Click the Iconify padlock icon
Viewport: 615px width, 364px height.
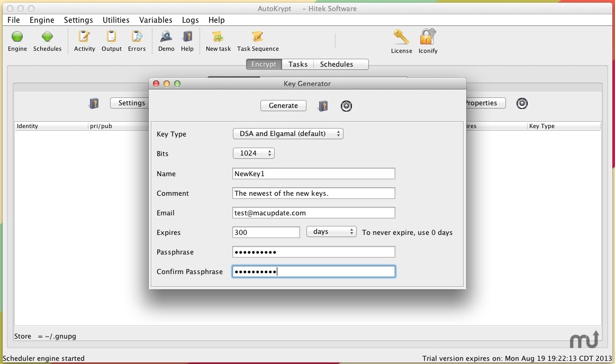pos(428,38)
